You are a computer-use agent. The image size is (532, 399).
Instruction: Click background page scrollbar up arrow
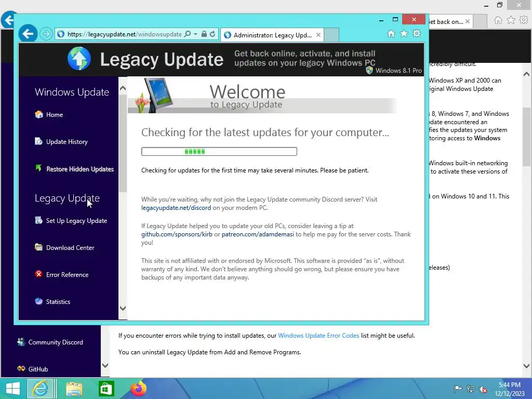click(527, 74)
